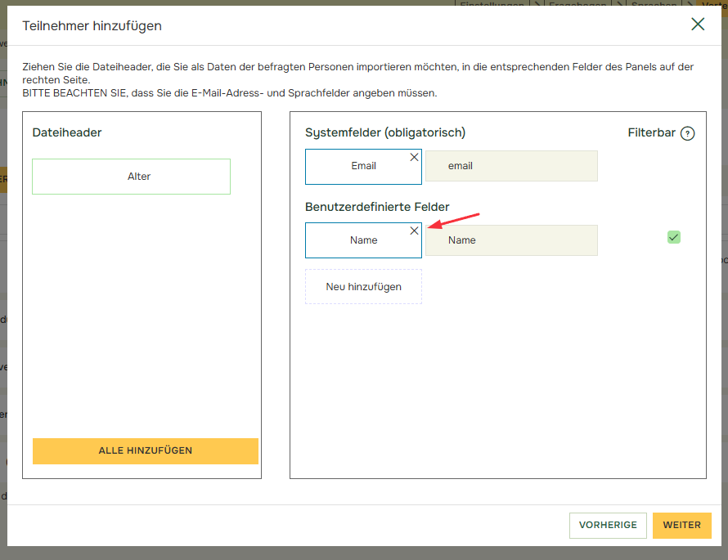
Task: Click the Alle hinzufügen button
Action: [146, 451]
